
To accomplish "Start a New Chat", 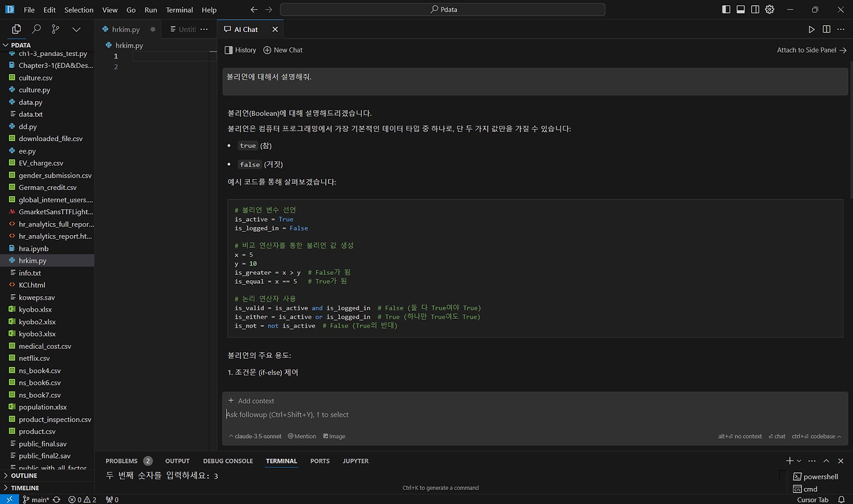I will click(283, 50).
